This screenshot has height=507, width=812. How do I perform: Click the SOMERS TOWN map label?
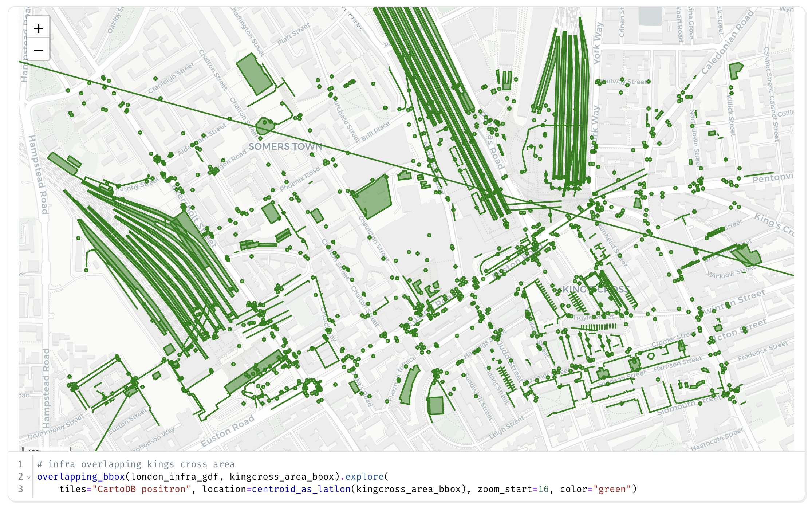[x=285, y=146]
